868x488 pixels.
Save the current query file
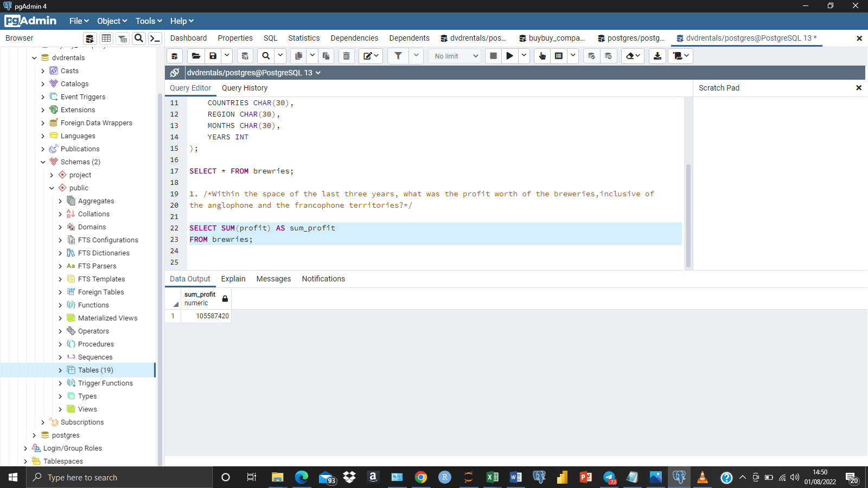point(213,56)
